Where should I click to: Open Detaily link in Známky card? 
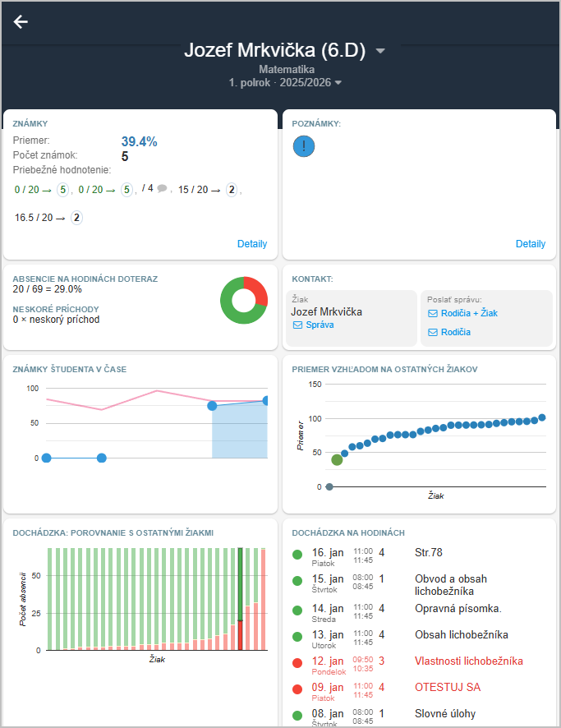pos(252,244)
